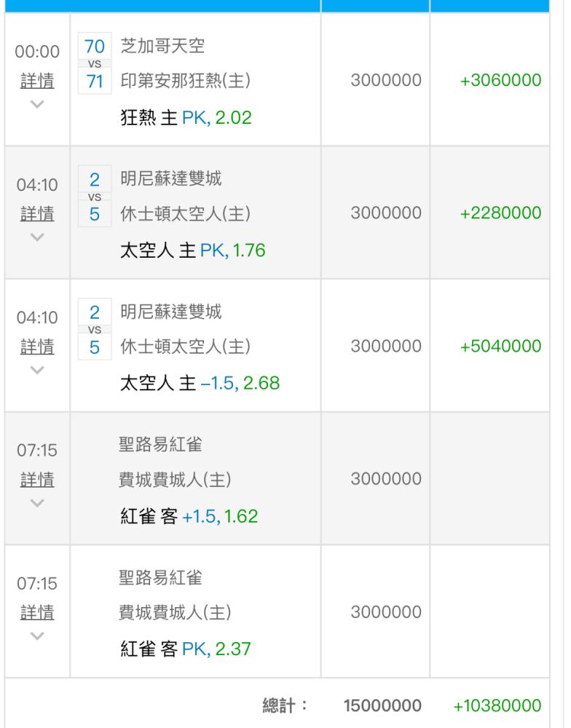Expand chevron in 紅雀 客 +1.5 row

[37, 503]
